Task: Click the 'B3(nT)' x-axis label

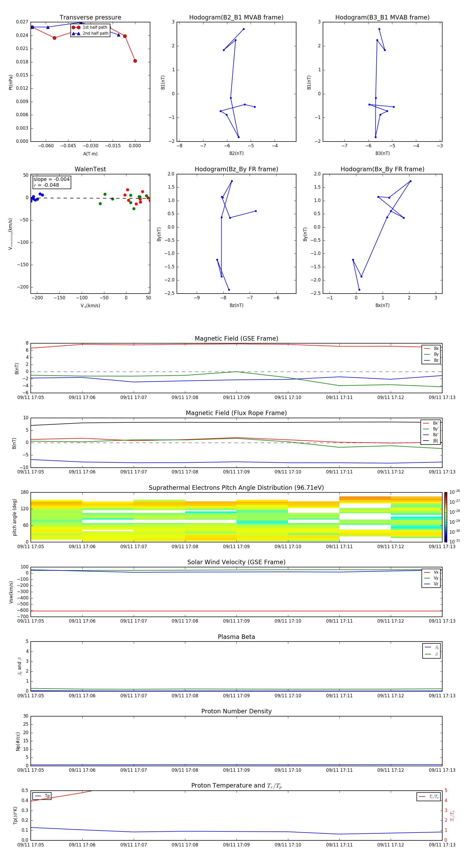Action: 382,153
